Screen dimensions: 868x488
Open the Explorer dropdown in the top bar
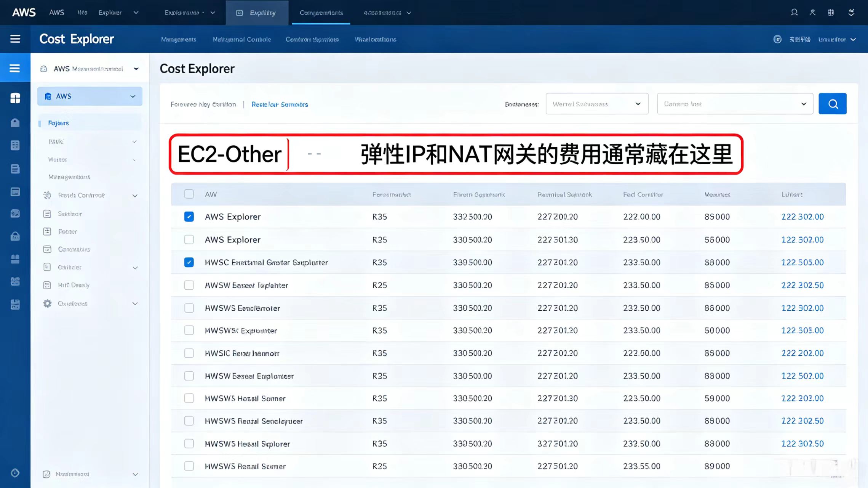click(x=118, y=13)
